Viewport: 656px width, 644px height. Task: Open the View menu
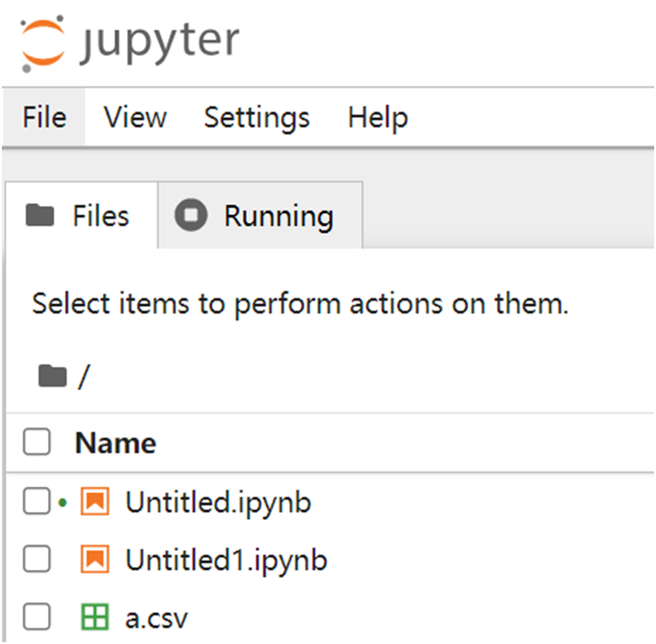coord(136,117)
